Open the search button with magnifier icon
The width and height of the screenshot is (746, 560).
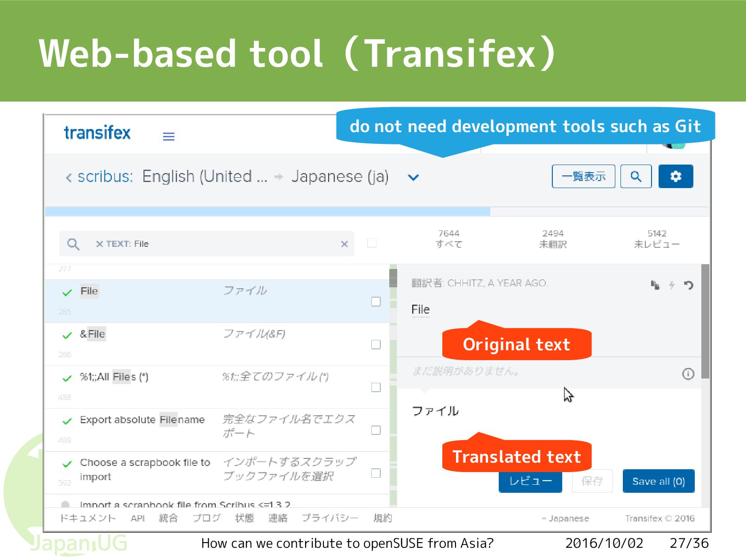point(636,176)
